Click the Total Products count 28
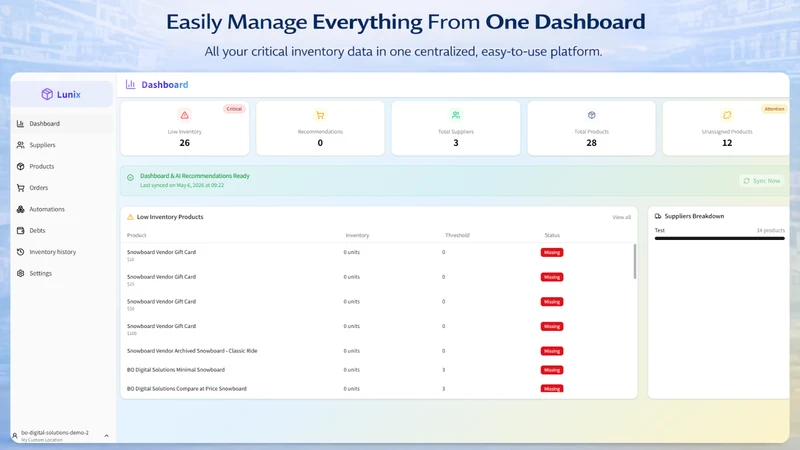 [591, 143]
